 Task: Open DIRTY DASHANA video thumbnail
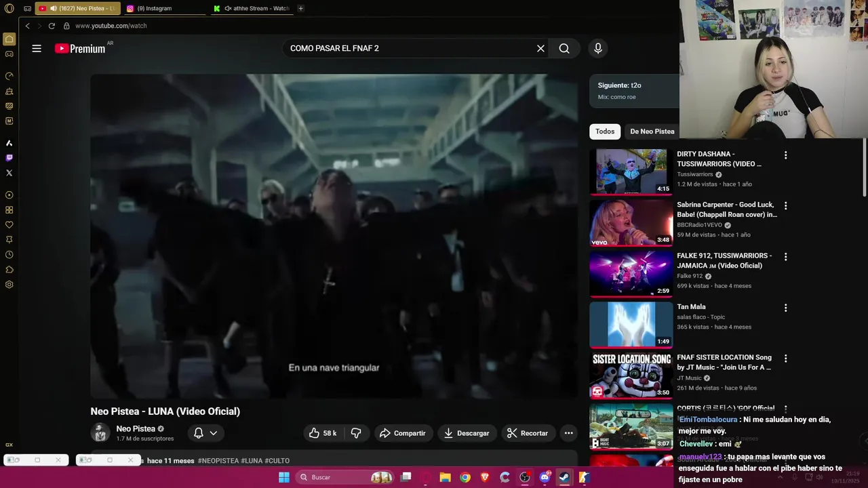pyautogui.click(x=631, y=172)
